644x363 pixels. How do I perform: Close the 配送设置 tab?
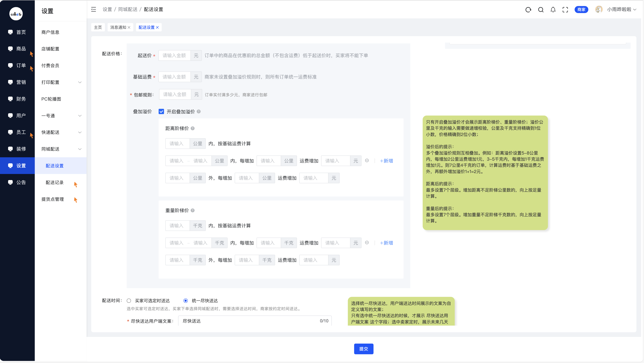click(157, 28)
